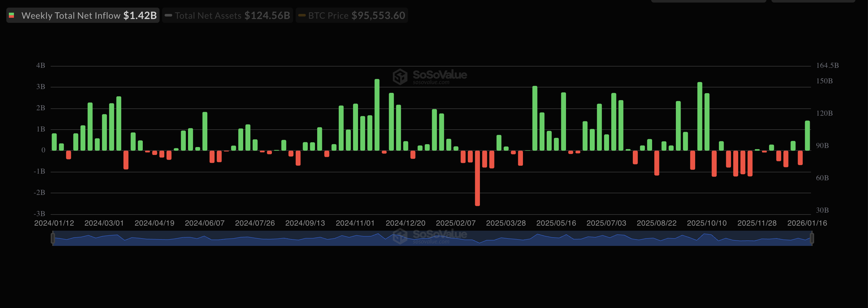Viewport: 868px width, 308px height.
Task: Click the tallest green bar near 2024/11/01
Action: click(x=377, y=115)
